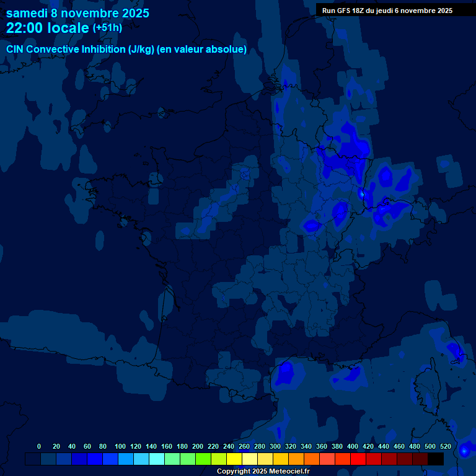This screenshot has height=476, width=476.
Task: Select the darkest navy swatch at legend's left end
Action: pyautogui.click(x=33, y=459)
